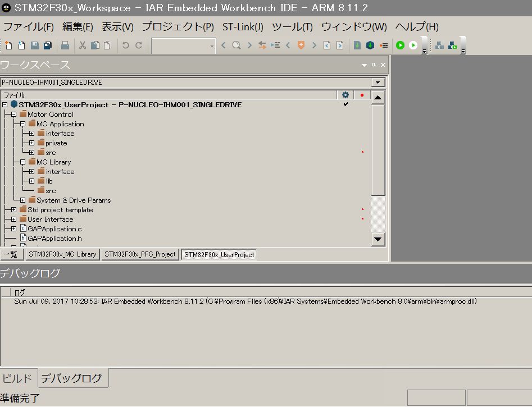This screenshot has height=407, width=532.
Task: Expand interface folder under MC Application
Action: (x=31, y=133)
